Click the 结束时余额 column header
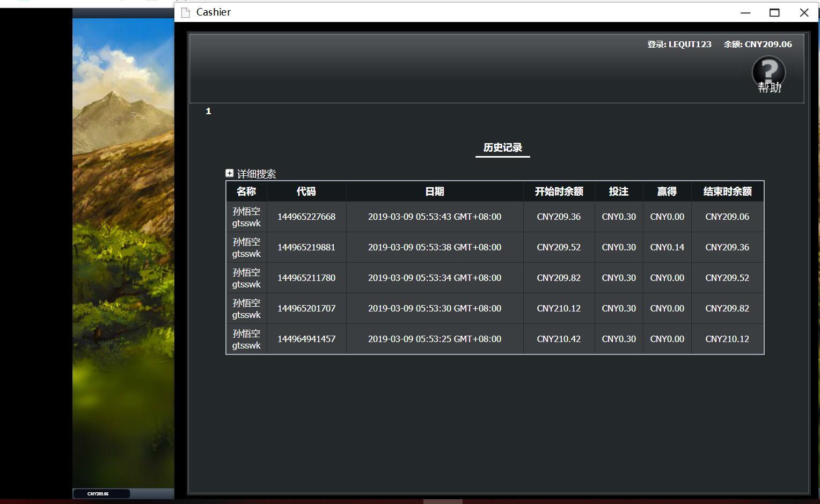The width and height of the screenshot is (820, 504). click(x=727, y=191)
